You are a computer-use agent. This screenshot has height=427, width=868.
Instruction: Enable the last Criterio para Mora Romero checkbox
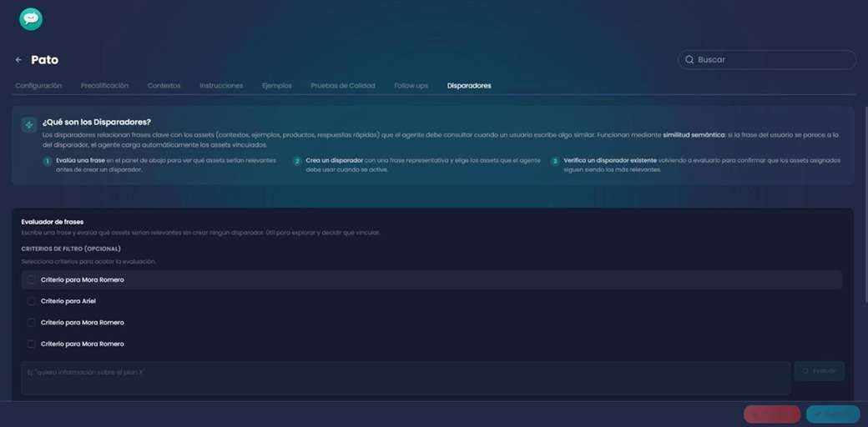click(32, 344)
